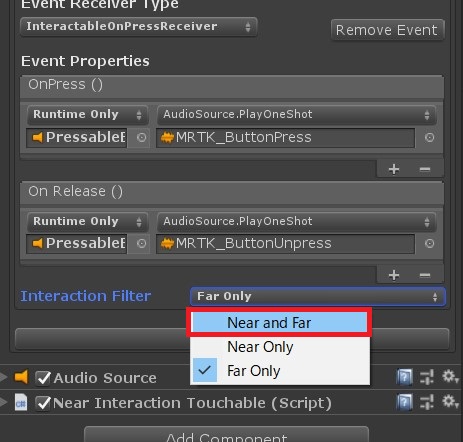Click the Add Component button
463x442 pixels.
point(226,434)
